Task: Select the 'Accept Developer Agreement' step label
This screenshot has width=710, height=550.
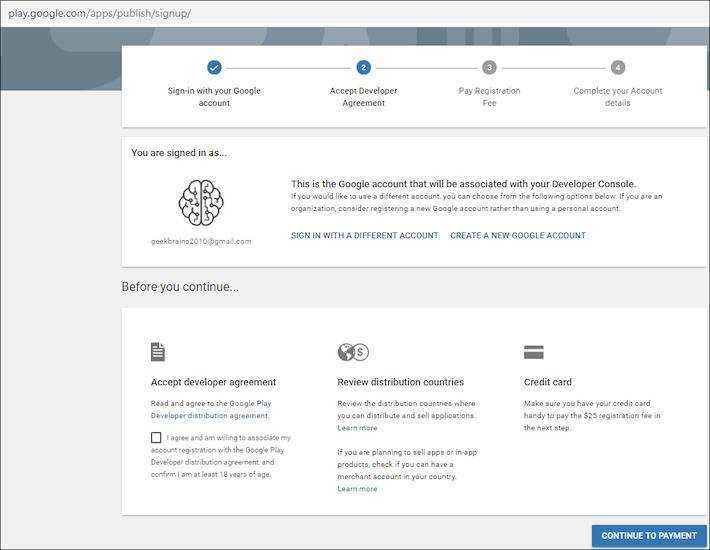Action: [x=363, y=97]
